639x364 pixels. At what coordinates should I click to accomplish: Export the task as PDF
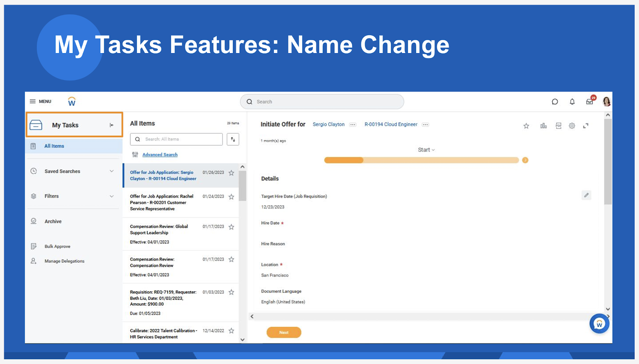click(x=558, y=126)
